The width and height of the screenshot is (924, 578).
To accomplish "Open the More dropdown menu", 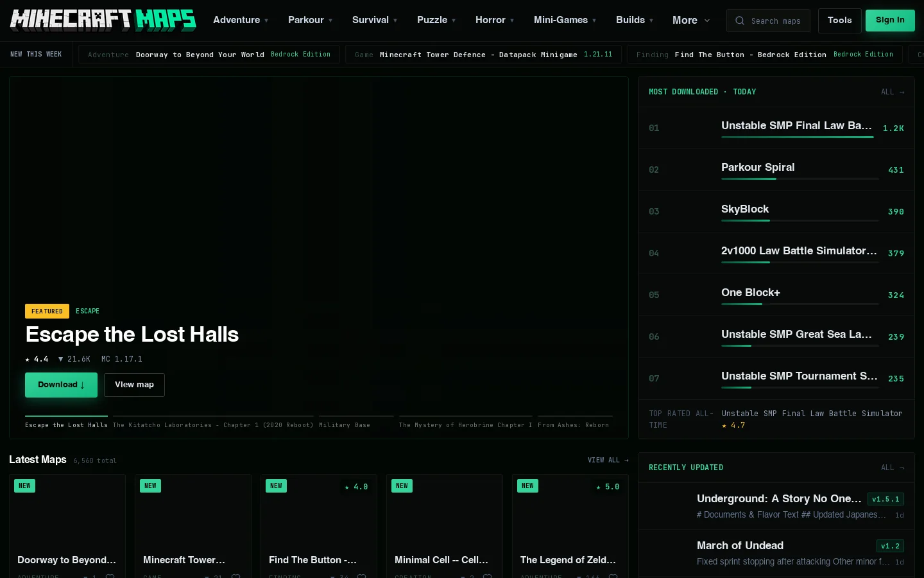I will click(691, 20).
